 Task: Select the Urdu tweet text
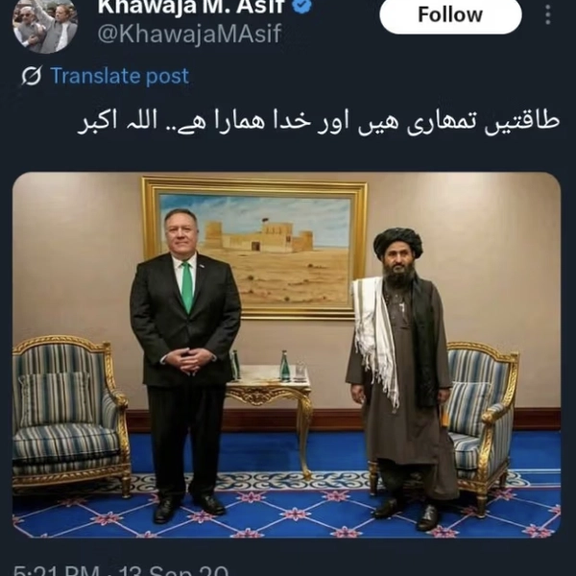318,122
